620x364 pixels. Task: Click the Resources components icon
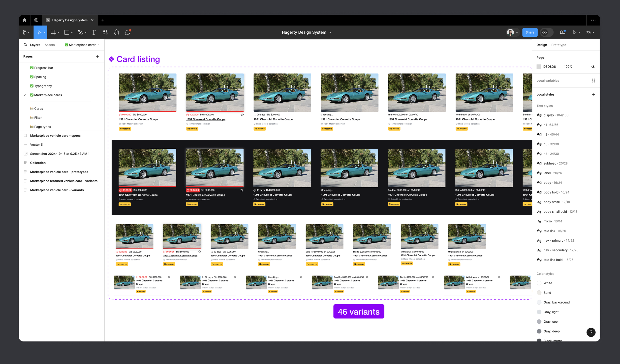(105, 32)
